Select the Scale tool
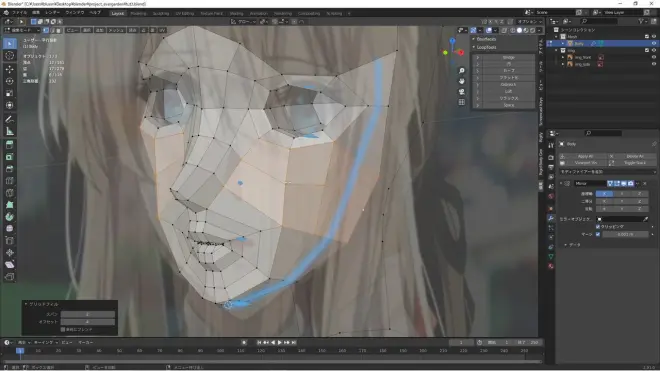 (x=10, y=93)
